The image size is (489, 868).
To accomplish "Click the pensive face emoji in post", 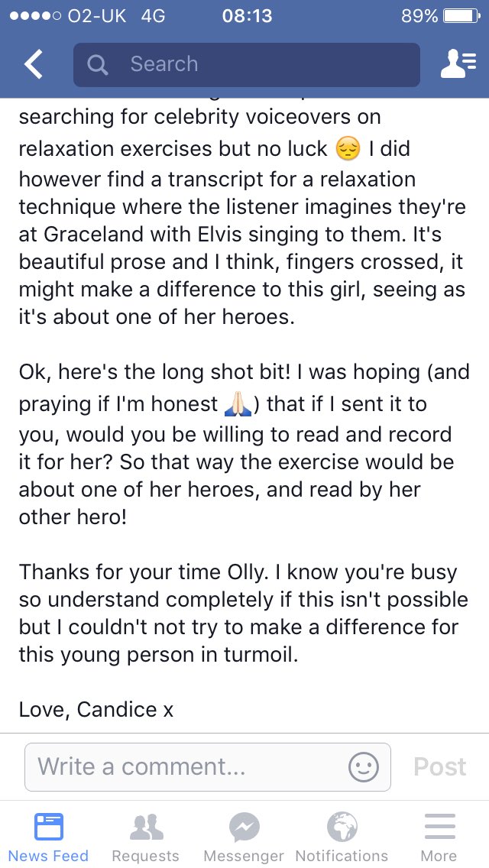I will 348,149.
